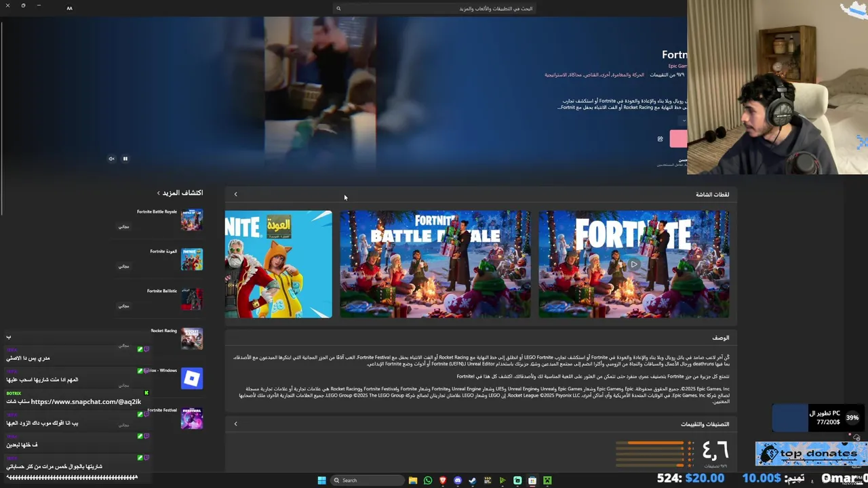Open Rocket Racing sidebar tile icon
Viewport: 868px width, 488px height.
click(192, 339)
